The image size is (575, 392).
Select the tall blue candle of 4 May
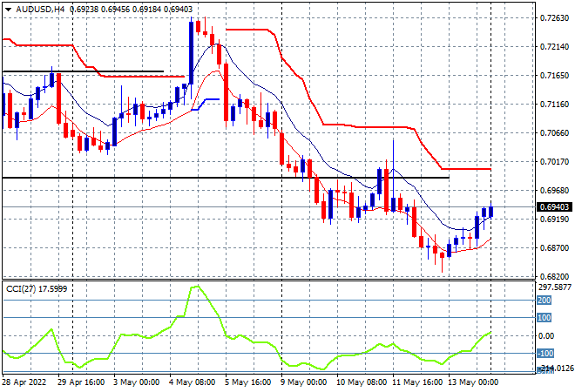click(x=192, y=53)
